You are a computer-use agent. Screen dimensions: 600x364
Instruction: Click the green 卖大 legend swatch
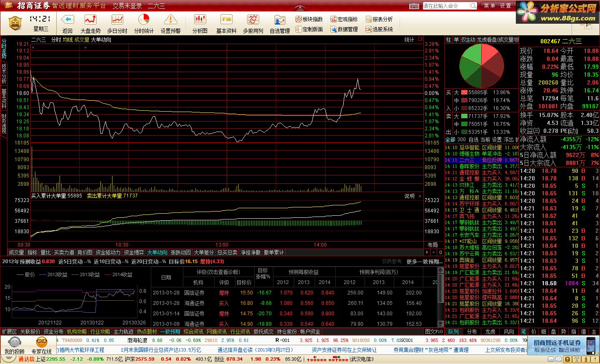point(464,116)
